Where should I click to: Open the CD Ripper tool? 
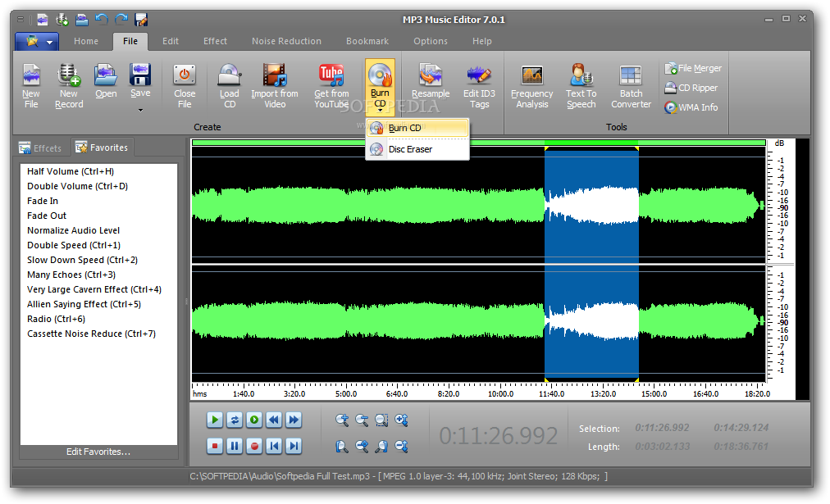coord(691,88)
